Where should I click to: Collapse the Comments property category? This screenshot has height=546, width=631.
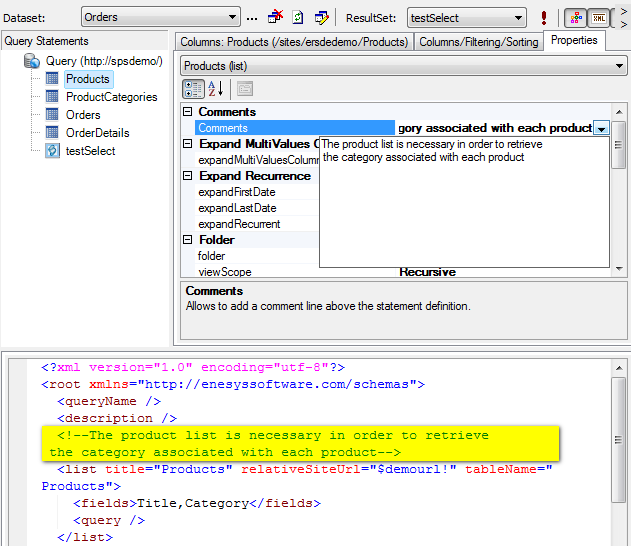click(x=188, y=112)
